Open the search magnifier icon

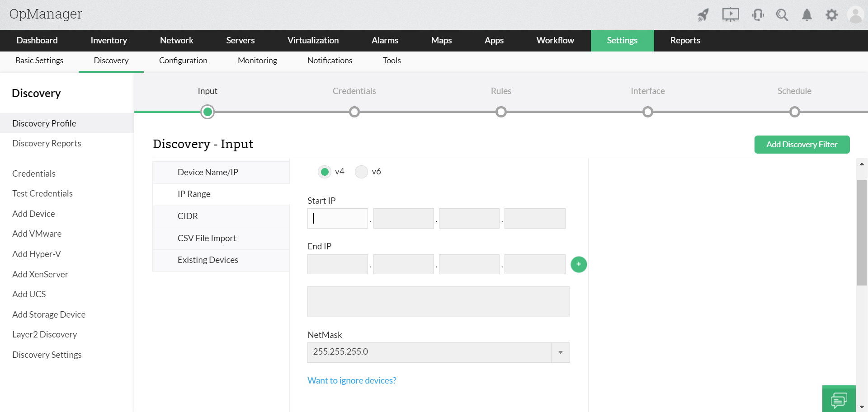point(782,15)
